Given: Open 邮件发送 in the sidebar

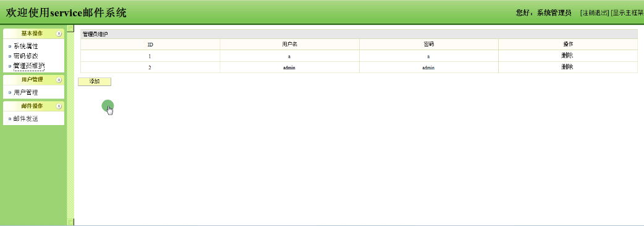Looking at the screenshot, I should (x=25, y=118).
